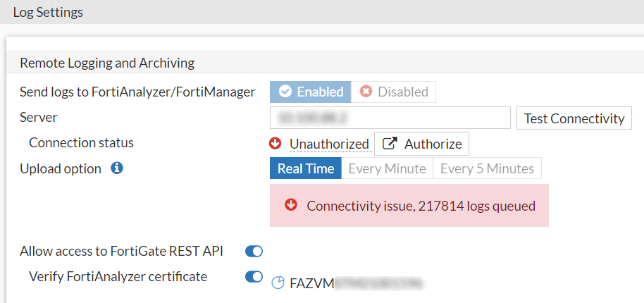Click the FAZVM certificate status icon
Image resolution: width=644 pixels, height=303 pixels.
point(278,283)
